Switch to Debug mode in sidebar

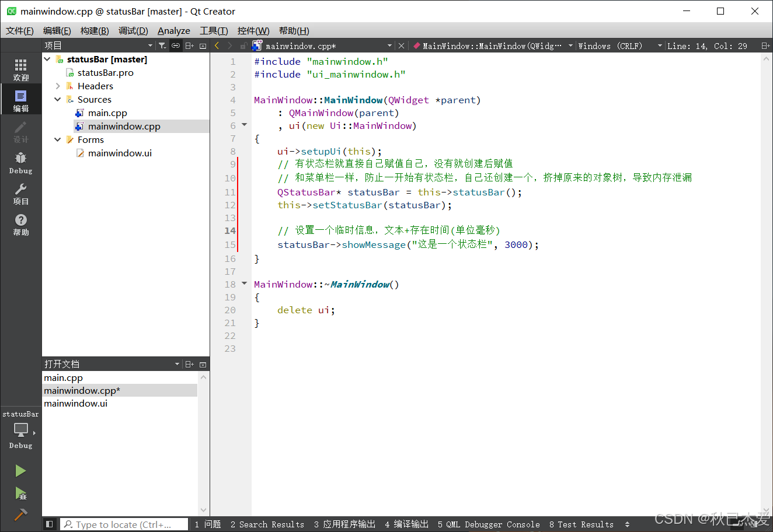pos(20,162)
